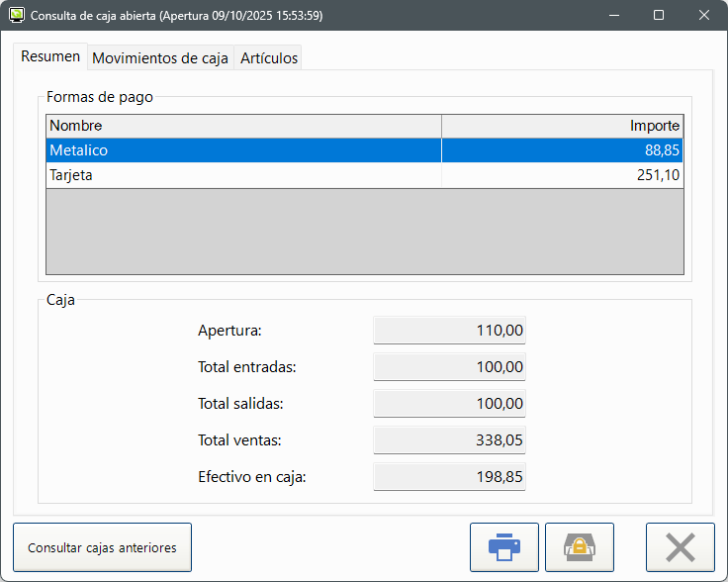
Task: Click the Total ventas amount field
Action: click(x=449, y=440)
